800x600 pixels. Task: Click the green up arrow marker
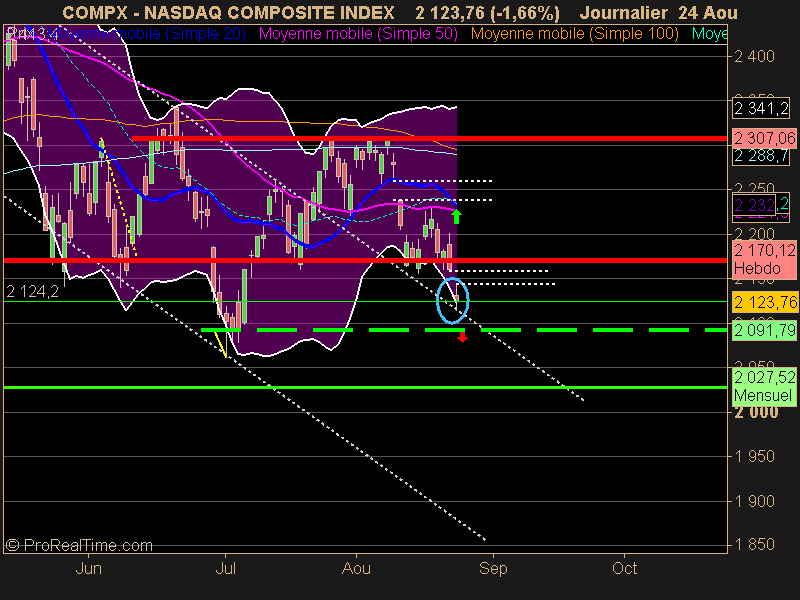(457, 216)
